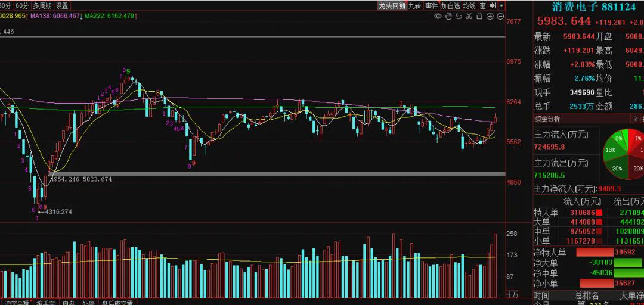Viewport: 644px width, 305px height.
Task: Click the red 净特大单 bar
Action: point(595,252)
